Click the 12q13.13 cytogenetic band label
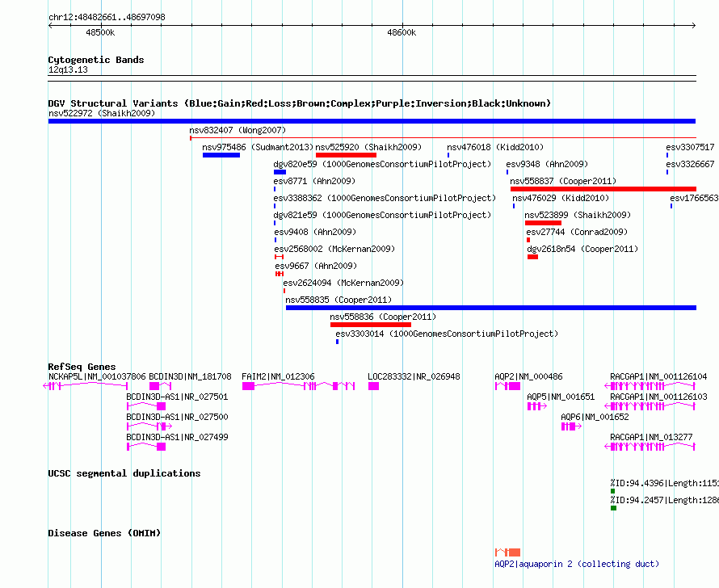The width and height of the screenshot is (719, 588). pos(68,69)
